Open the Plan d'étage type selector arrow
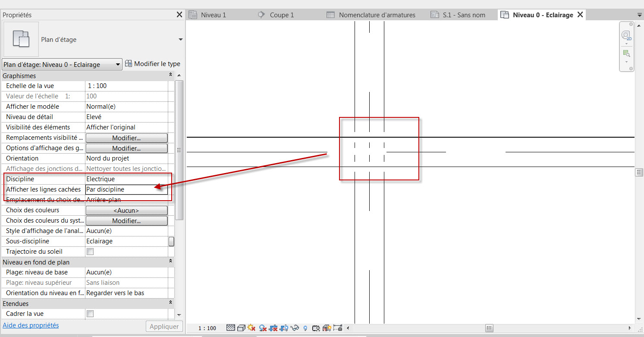 180,40
